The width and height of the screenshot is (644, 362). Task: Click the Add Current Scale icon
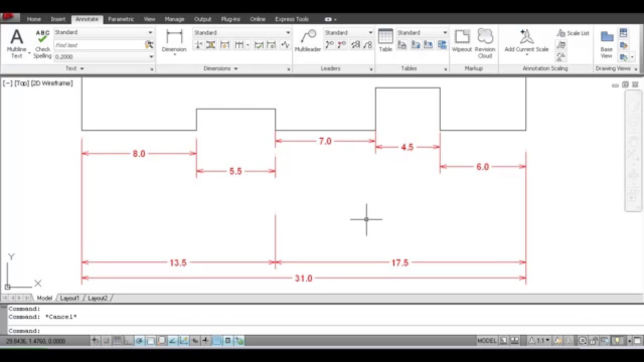527,40
